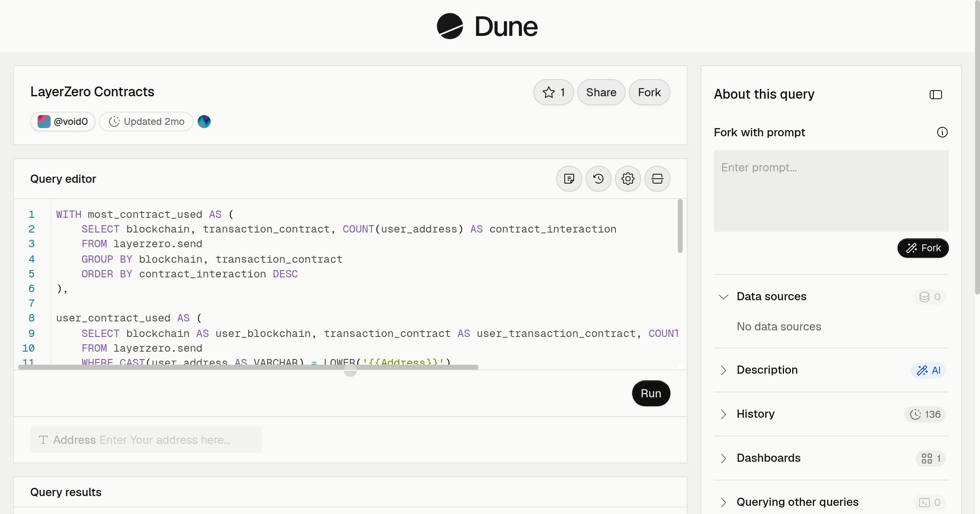Viewport: 980px width, 514px height.
Task: Generate description with the AI badge
Action: click(928, 370)
